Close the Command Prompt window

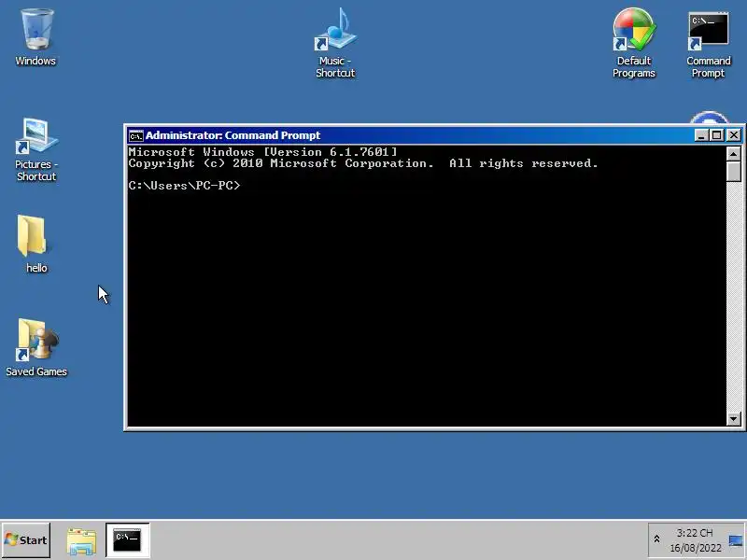pos(734,135)
